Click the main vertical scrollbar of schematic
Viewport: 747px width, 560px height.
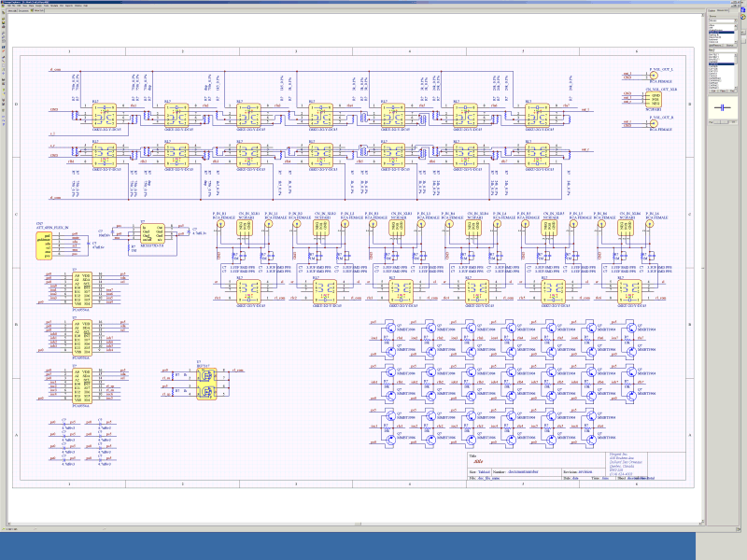click(x=702, y=269)
